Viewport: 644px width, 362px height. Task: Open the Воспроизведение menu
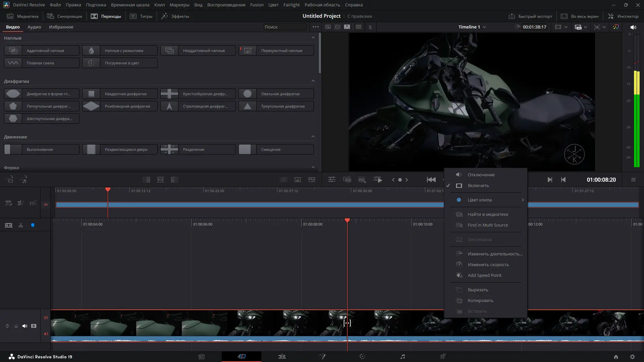coord(226,5)
